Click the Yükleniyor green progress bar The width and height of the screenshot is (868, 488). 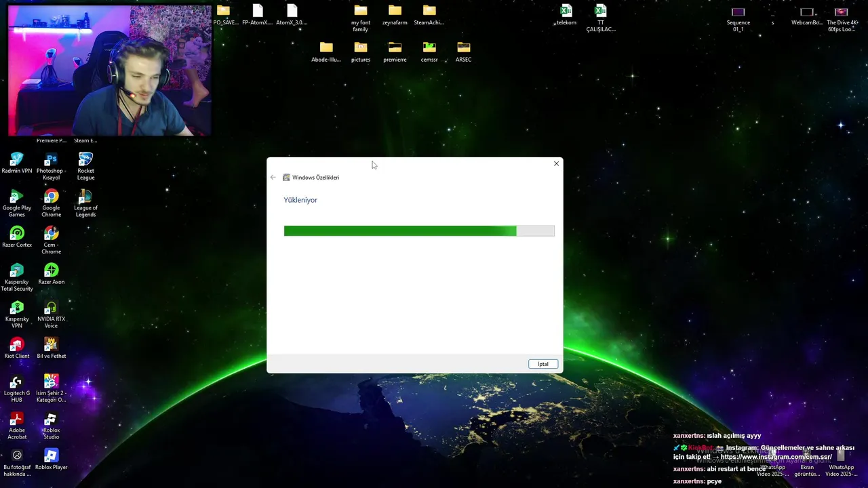click(x=419, y=231)
